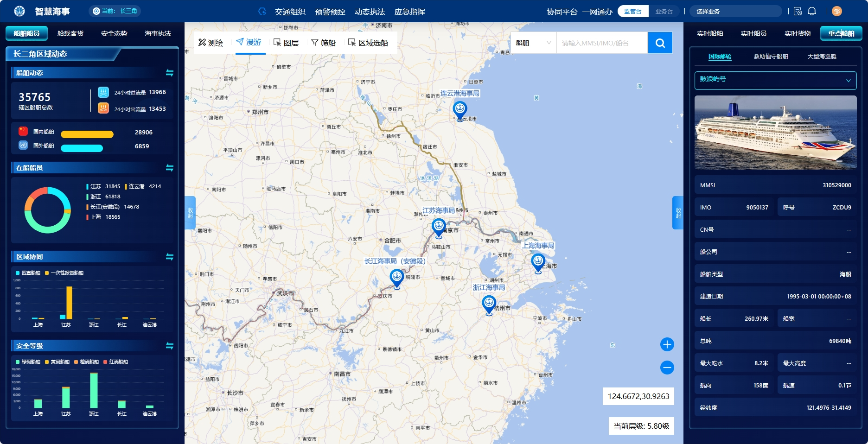Open the task list icon in header
This screenshot has height=444, width=868.
(x=798, y=11)
